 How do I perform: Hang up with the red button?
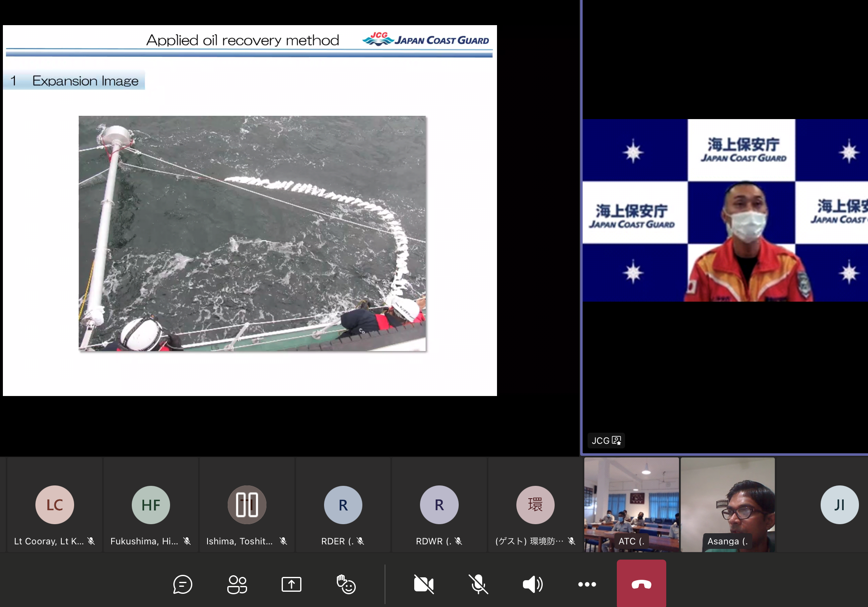pos(641,584)
